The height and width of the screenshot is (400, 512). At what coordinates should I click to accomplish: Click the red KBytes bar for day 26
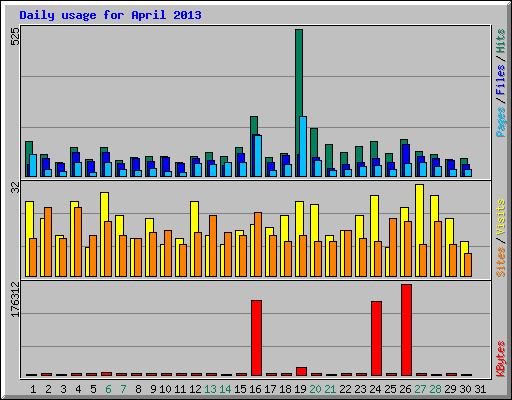[406, 330]
